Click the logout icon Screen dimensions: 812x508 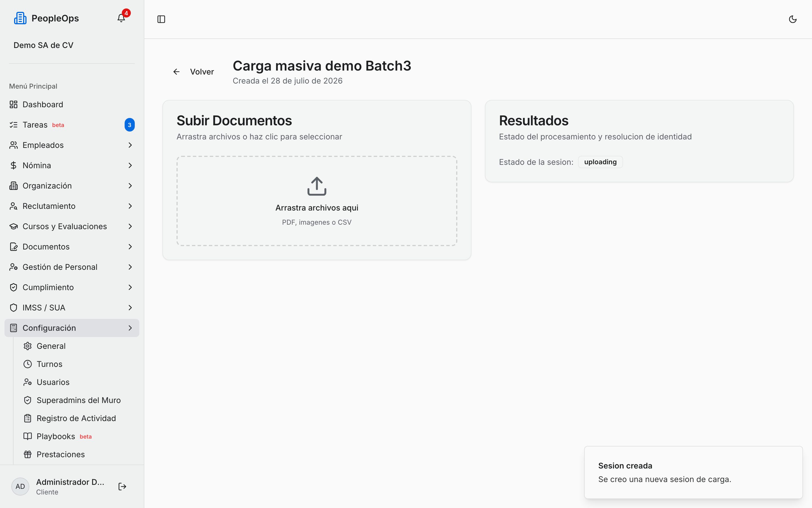[x=122, y=487]
